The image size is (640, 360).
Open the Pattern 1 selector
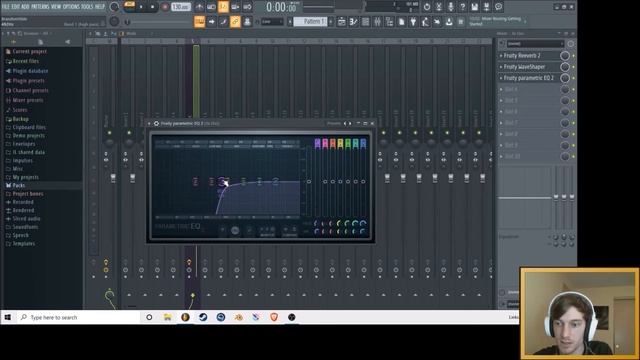pyautogui.click(x=310, y=21)
